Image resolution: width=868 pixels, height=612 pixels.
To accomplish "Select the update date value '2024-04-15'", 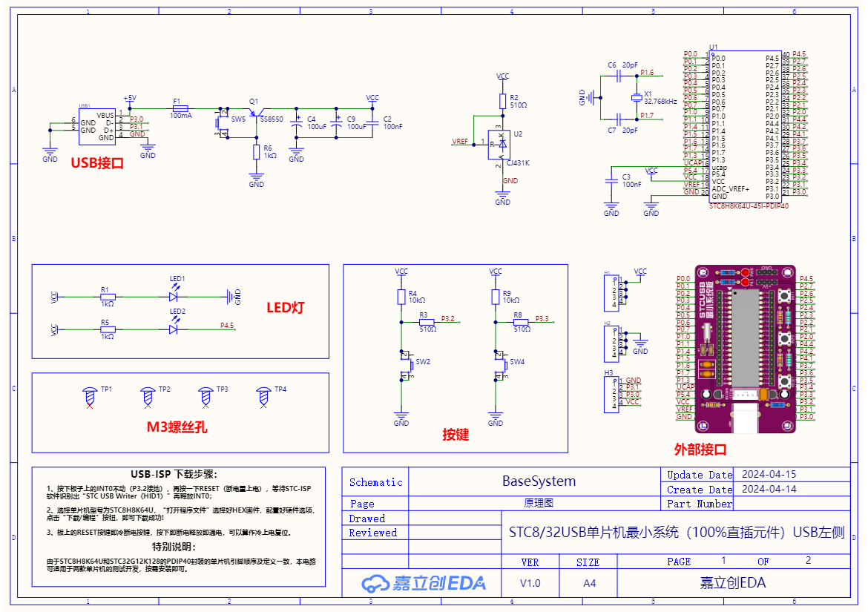I will point(769,475).
